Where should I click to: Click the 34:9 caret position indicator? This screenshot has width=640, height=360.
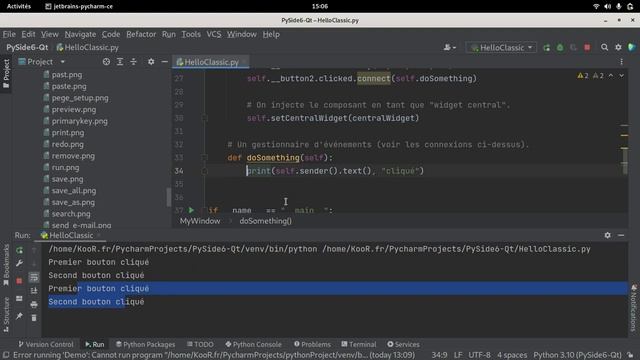tap(439, 355)
